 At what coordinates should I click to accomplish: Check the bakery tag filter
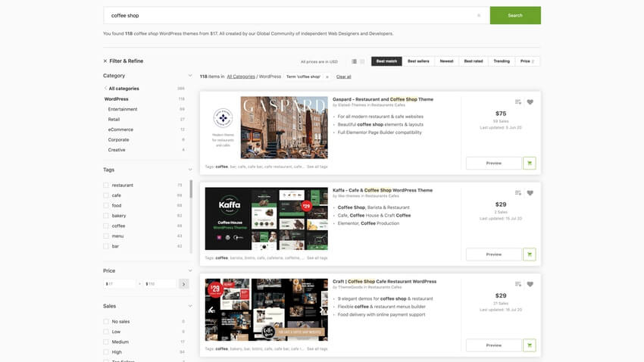tap(106, 216)
